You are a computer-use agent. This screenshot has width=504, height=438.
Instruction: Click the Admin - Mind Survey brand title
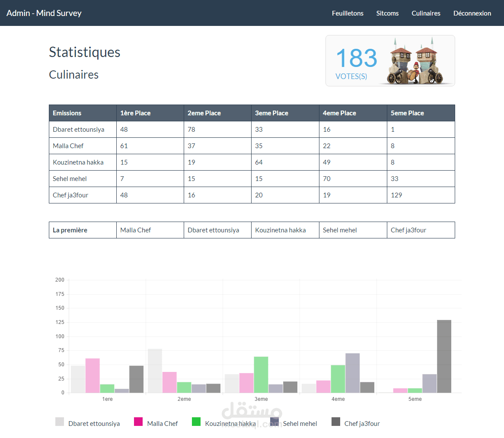tap(44, 13)
